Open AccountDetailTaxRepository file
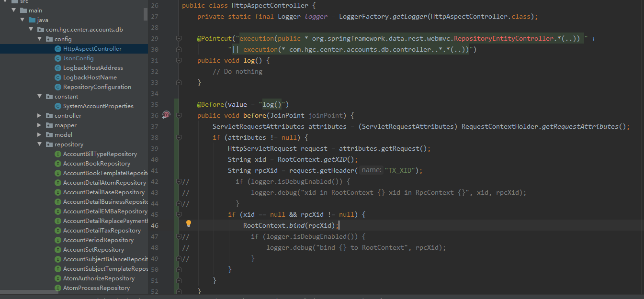This screenshot has height=299, width=644. [102, 231]
